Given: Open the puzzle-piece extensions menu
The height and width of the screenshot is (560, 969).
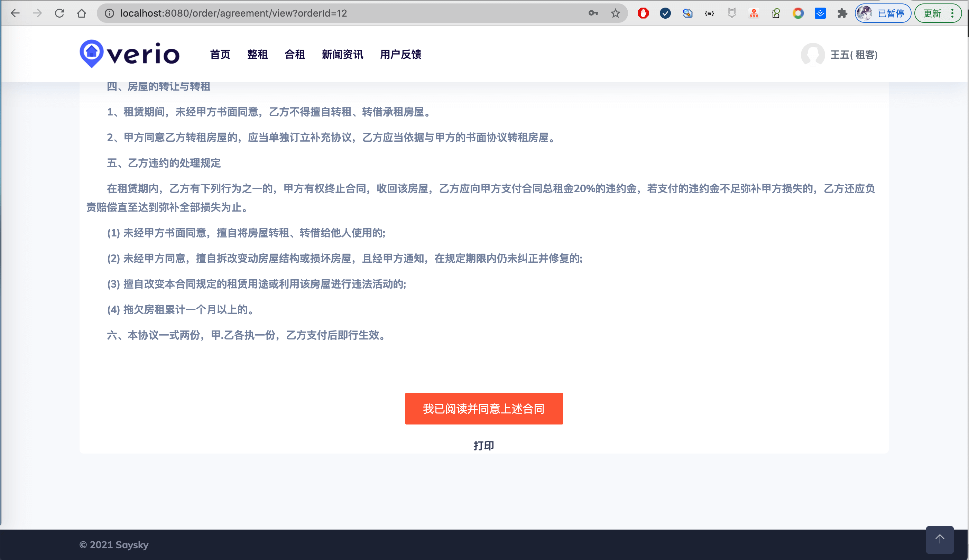Looking at the screenshot, I should [x=842, y=13].
